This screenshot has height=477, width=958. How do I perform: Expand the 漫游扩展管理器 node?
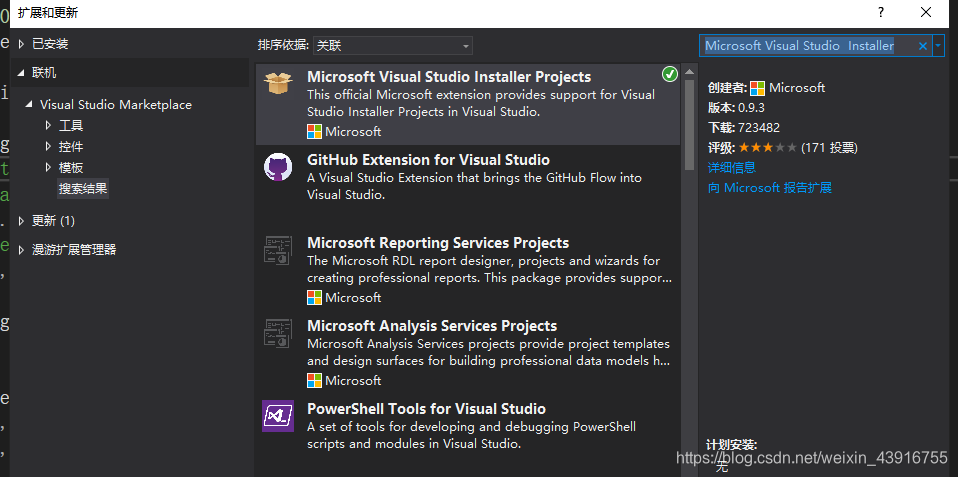(x=22, y=249)
